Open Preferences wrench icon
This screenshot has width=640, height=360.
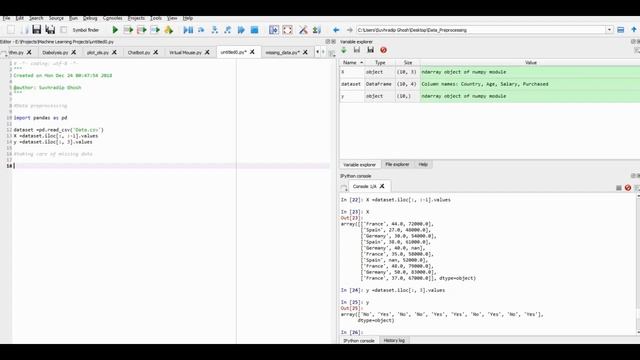[x=303, y=30]
